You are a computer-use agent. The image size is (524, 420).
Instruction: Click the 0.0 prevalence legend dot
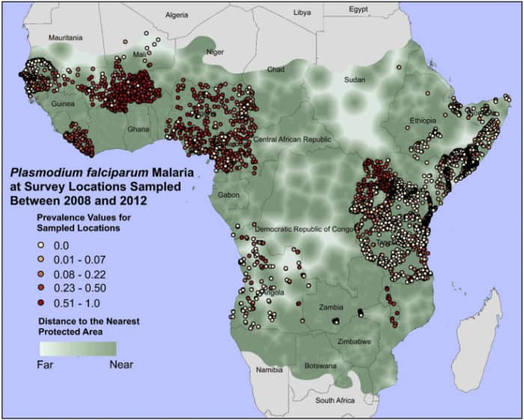40,245
